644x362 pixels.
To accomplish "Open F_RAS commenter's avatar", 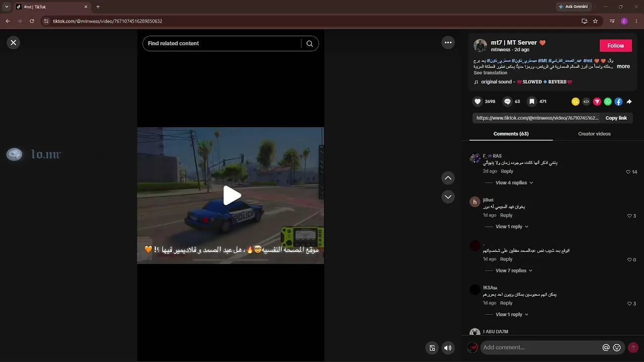I will coord(474,158).
